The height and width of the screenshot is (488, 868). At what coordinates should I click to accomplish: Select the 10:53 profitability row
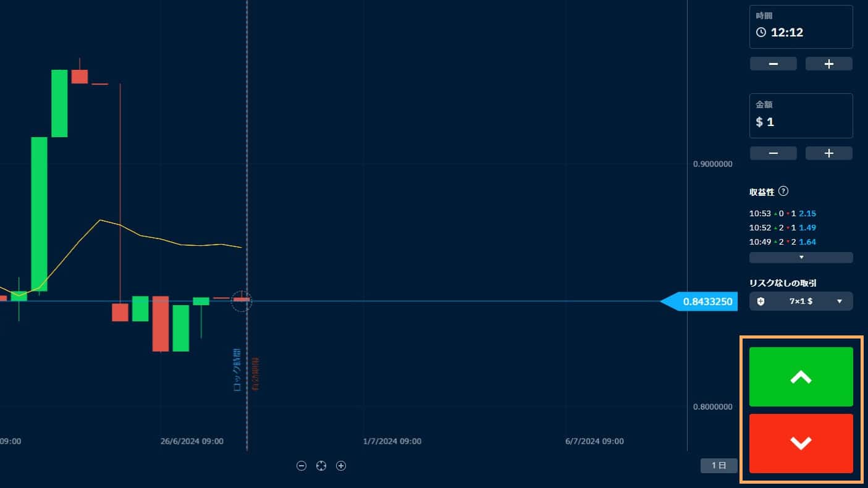click(x=783, y=214)
